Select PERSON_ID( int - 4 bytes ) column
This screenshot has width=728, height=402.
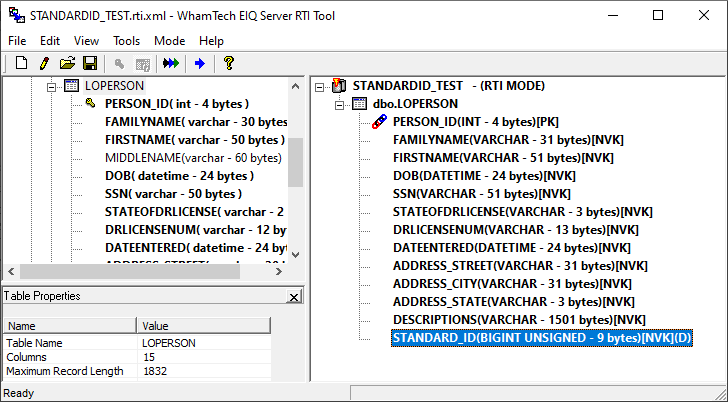[x=177, y=104]
